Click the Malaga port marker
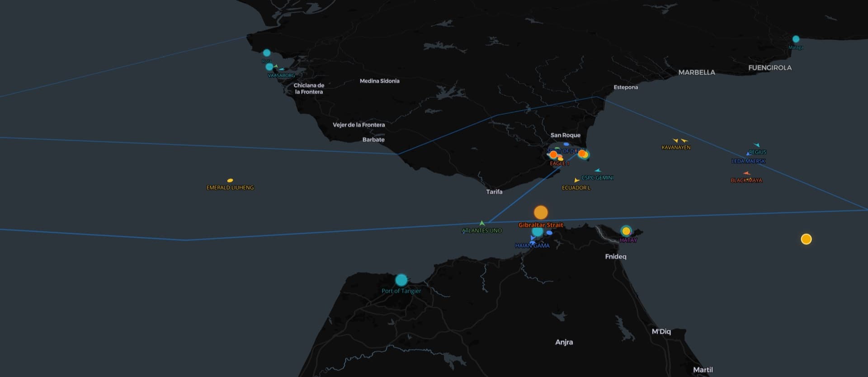This screenshot has width=868, height=377. [x=796, y=39]
